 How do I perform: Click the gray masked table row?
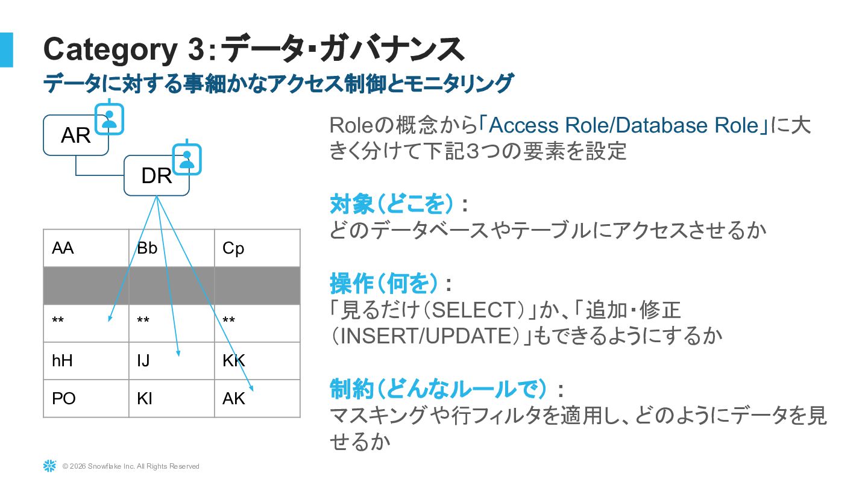[x=172, y=286]
